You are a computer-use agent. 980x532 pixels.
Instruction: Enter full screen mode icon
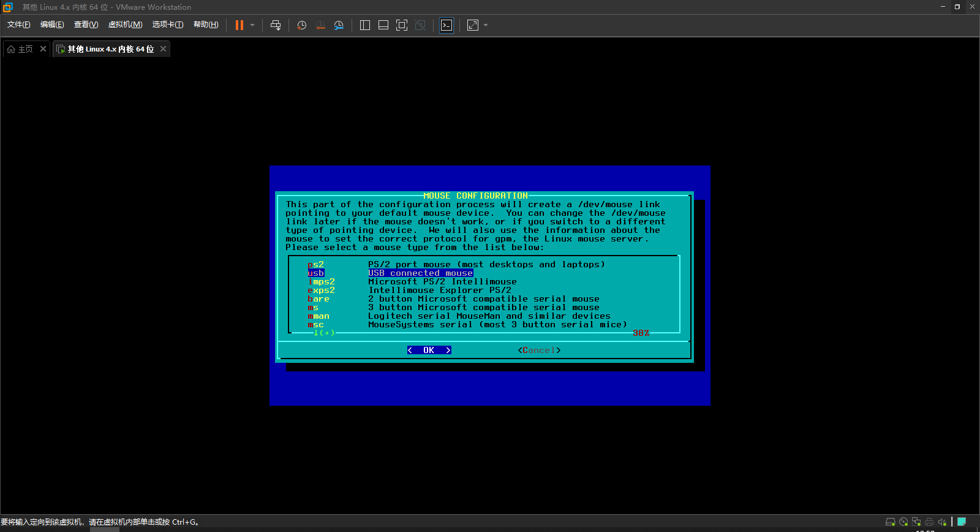pyautogui.click(x=402, y=25)
